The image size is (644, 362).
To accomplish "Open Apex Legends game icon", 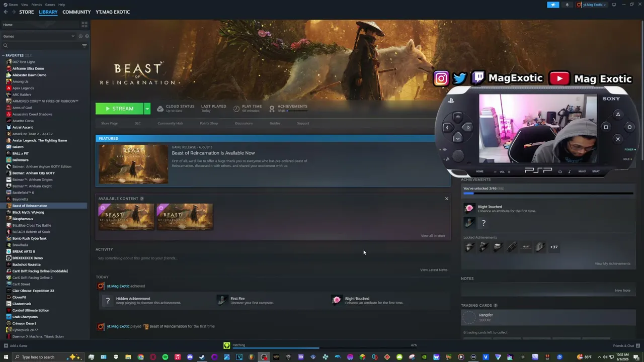I will click(9, 88).
